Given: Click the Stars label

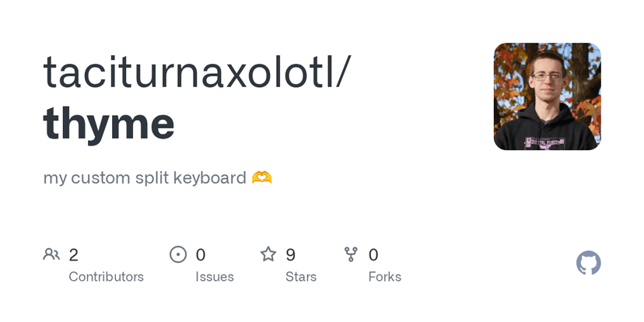Looking at the screenshot, I should 301,276.
